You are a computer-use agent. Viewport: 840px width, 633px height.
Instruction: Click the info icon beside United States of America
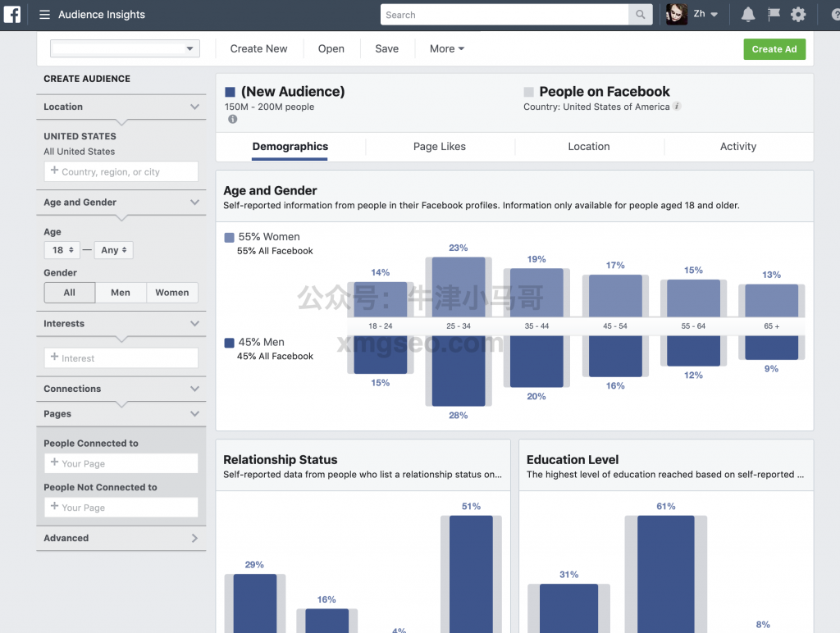click(x=677, y=106)
